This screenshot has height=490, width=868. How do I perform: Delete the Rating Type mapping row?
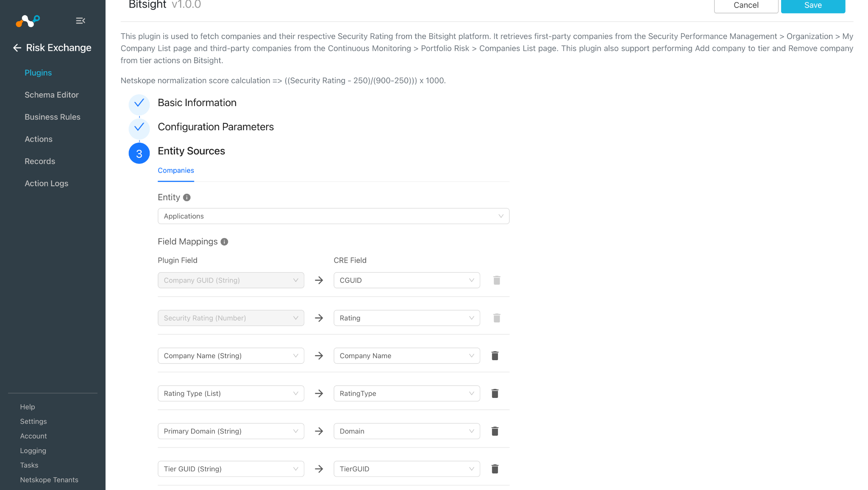click(x=495, y=394)
